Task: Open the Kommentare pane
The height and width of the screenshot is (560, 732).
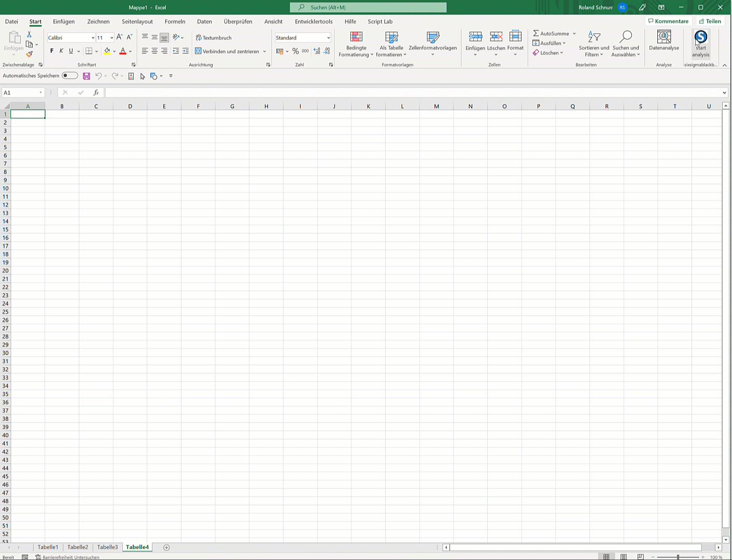Action: pyautogui.click(x=668, y=21)
